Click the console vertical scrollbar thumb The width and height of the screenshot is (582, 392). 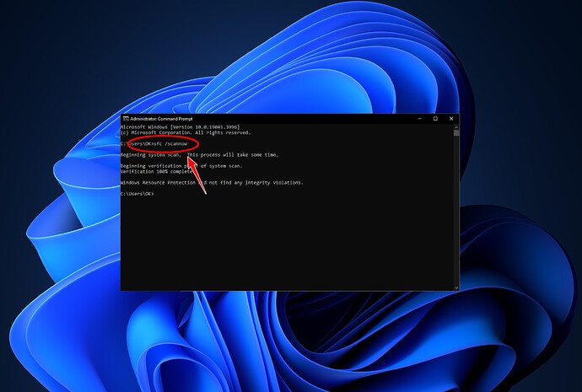(455, 132)
